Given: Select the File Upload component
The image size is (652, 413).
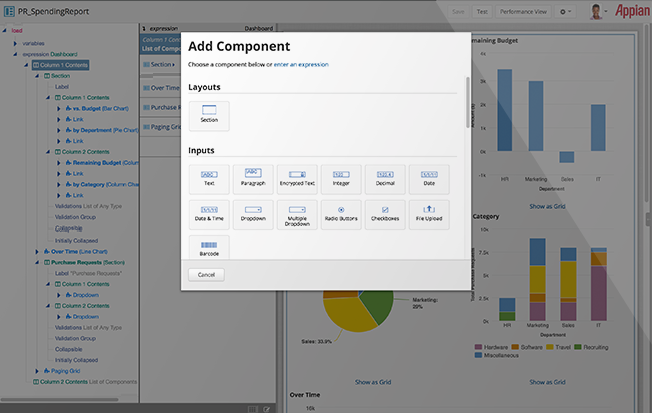Looking at the screenshot, I should click(429, 215).
